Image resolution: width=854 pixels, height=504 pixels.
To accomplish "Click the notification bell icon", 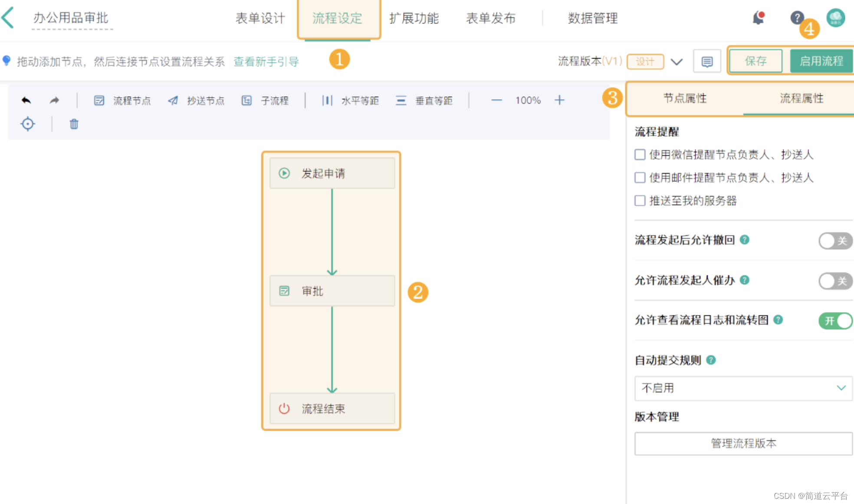I will 758,18.
